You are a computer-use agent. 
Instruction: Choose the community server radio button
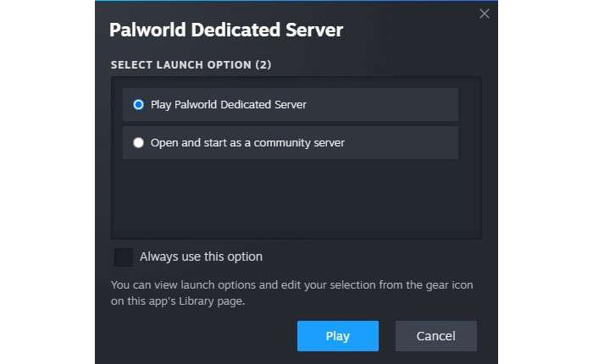(139, 143)
